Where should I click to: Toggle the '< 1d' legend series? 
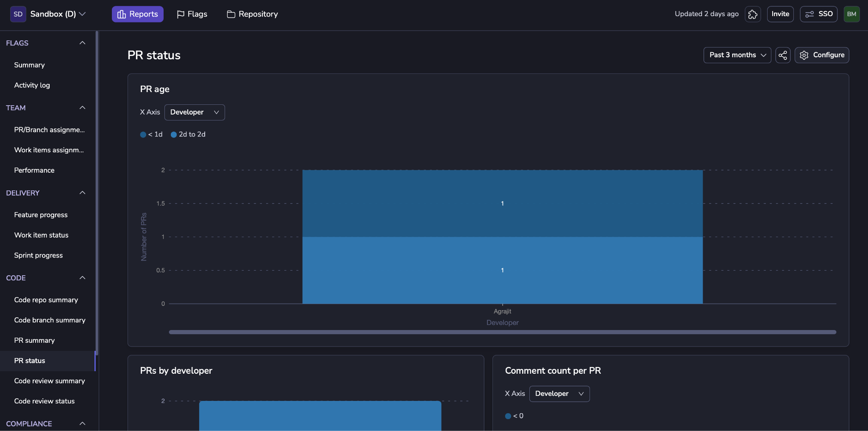tap(151, 134)
